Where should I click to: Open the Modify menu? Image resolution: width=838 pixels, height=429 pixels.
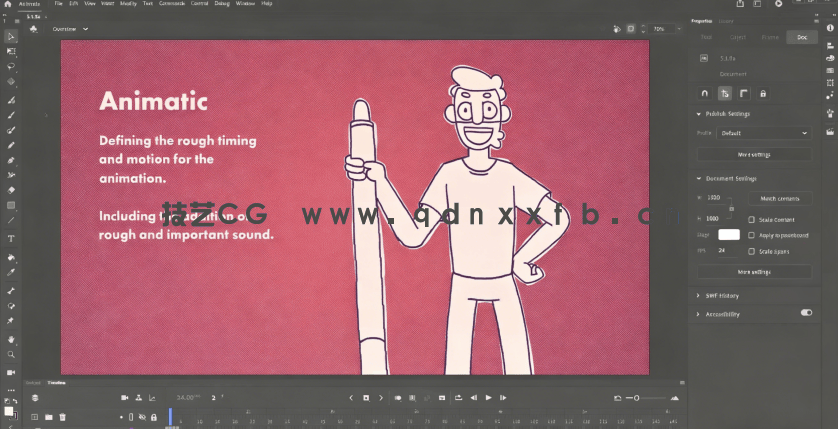tap(128, 3)
